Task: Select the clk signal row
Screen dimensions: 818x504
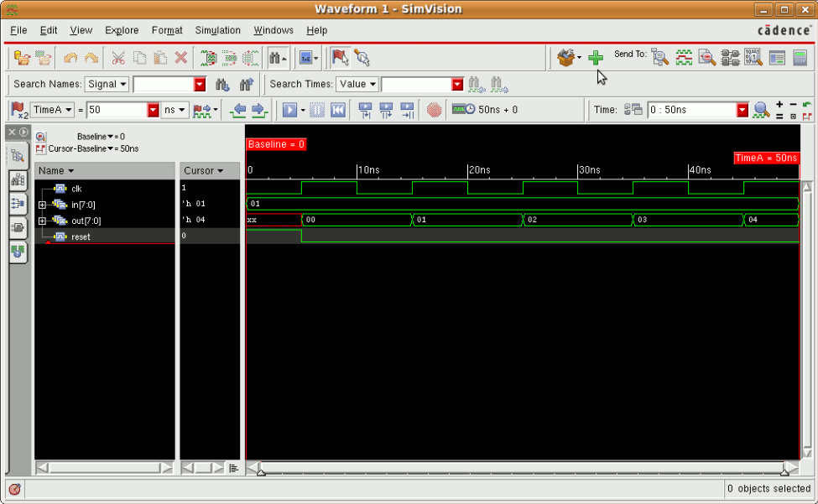Action: tap(104, 189)
